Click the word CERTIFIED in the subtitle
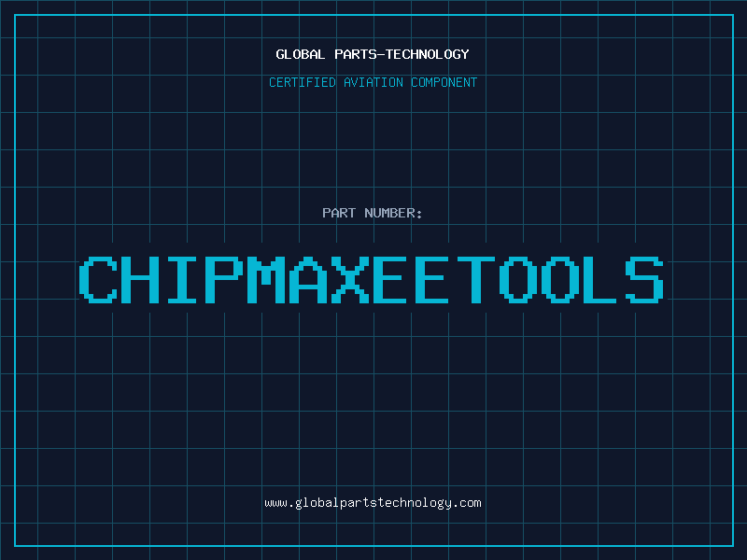Screen dimensions: 747x560 (x=303, y=82)
